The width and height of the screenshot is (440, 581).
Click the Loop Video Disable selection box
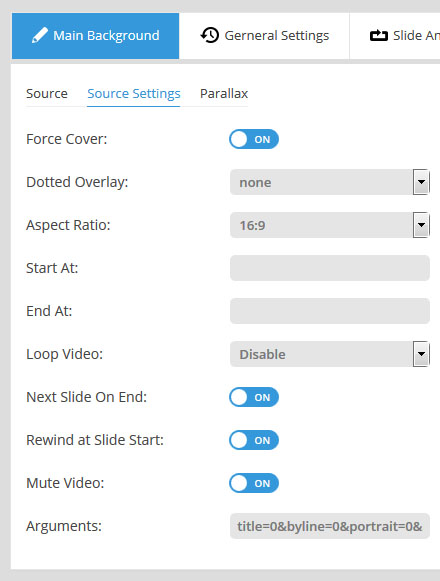330,354
